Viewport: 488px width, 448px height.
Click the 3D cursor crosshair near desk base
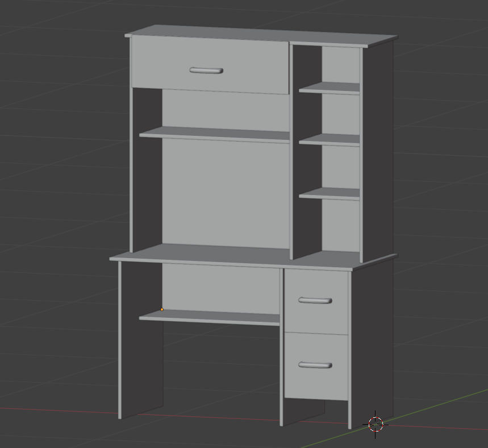point(376,424)
